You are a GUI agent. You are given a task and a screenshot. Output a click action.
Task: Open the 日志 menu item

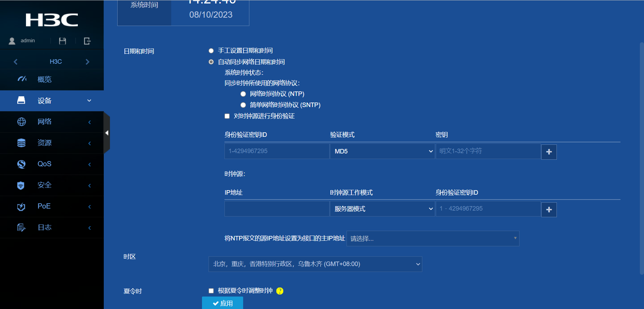52,227
